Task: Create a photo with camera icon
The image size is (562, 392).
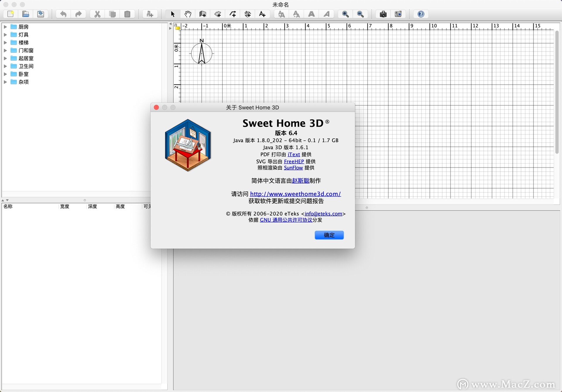Action: (383, 14)
